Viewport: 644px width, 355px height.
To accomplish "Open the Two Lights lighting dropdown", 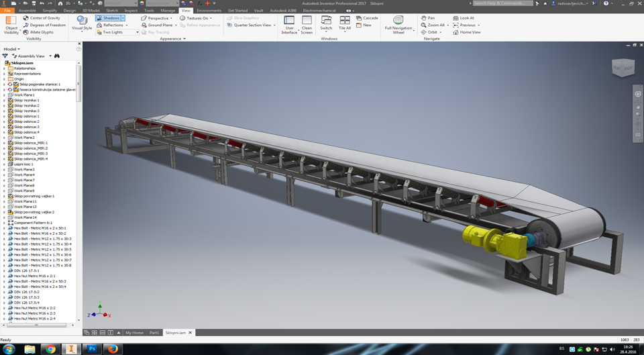I will click(138, 32).
